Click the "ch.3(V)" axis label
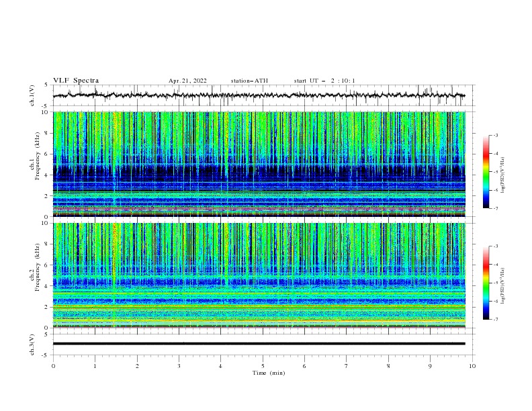 [x=32, y=345]
